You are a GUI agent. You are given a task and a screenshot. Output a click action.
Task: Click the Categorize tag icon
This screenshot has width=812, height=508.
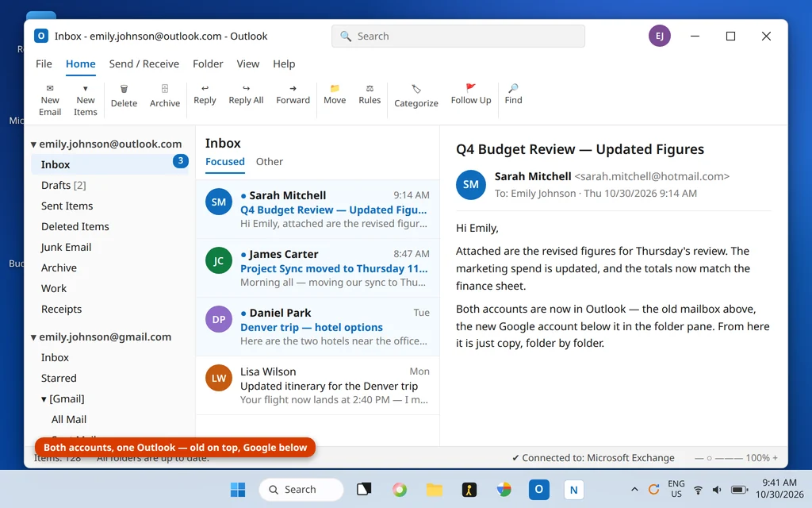click(416, 89)
